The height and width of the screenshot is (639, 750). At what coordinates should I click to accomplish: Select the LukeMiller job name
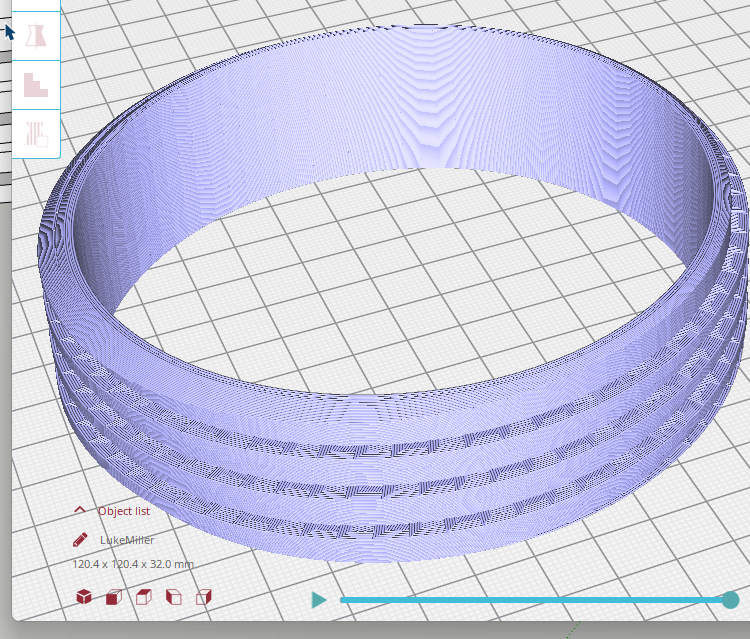127,540
